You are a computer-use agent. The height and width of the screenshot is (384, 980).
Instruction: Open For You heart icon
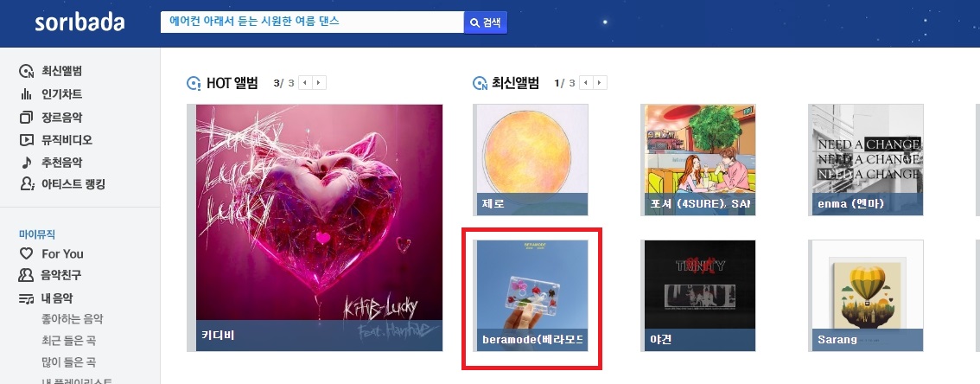pyautogui.click(x=26, y=253)
